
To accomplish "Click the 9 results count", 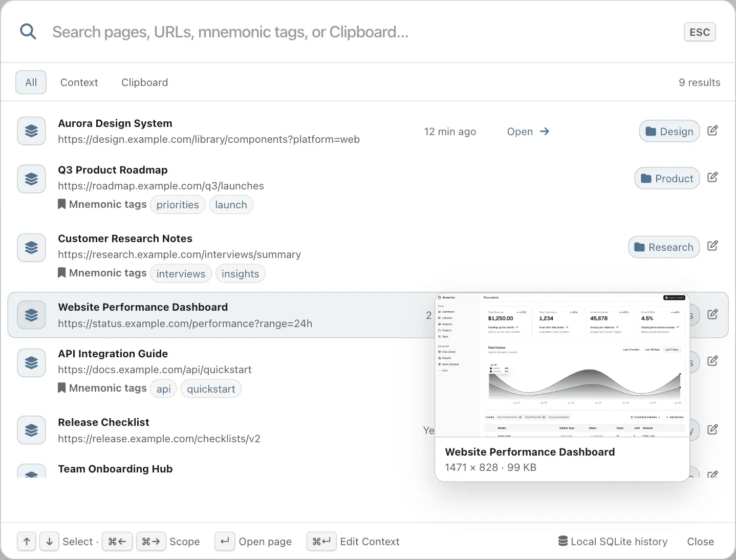I will [699, 82].
